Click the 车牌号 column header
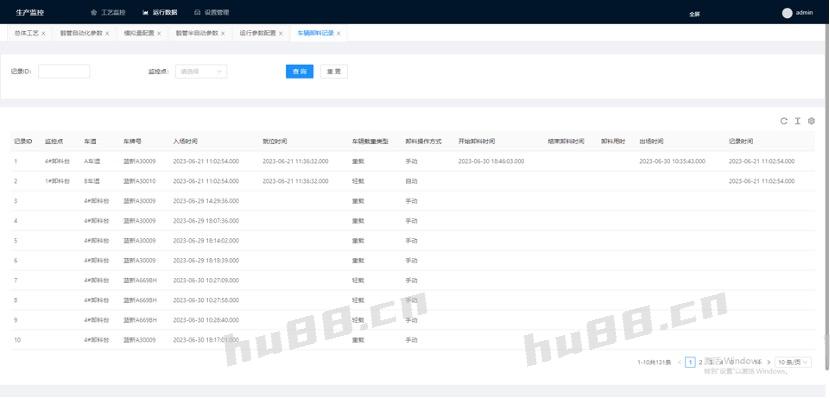This screenshot has width=830, height=398. (x=132, y=142)
